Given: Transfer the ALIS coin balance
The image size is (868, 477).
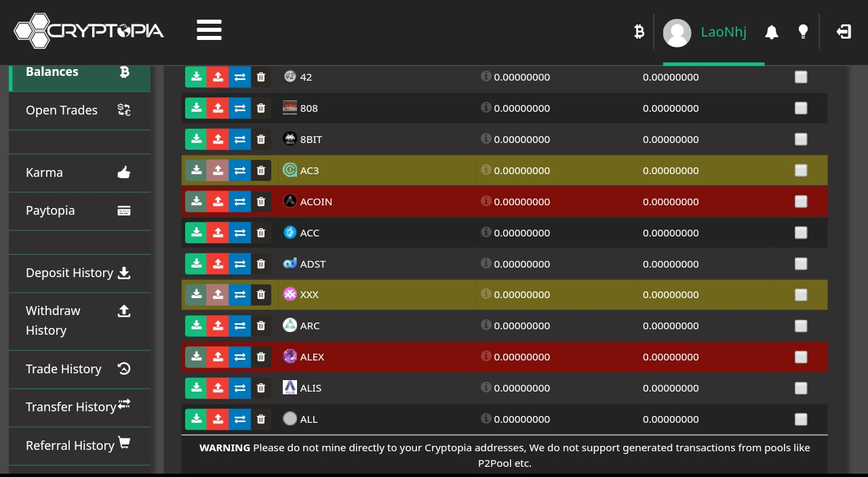Looking at the screenshot, I should 239,388.
